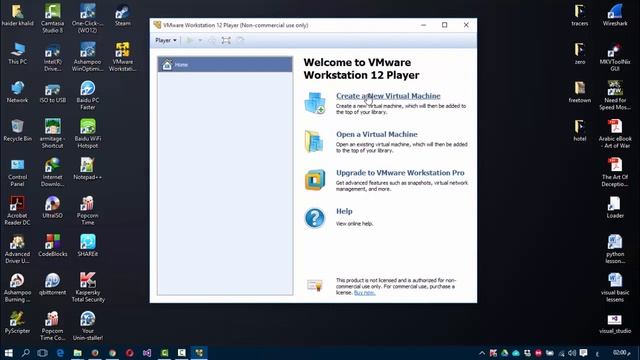Image resolution: width=640 pixels, height=360 pixels.
Task: Select the Recycle Bin icon
Action: [18, 130]
